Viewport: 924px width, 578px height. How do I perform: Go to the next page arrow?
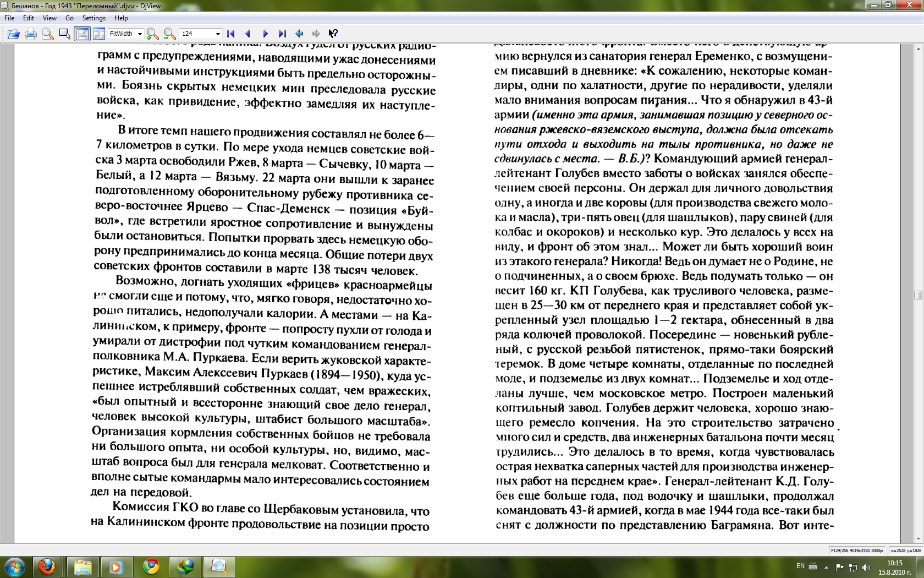point(265,34)
